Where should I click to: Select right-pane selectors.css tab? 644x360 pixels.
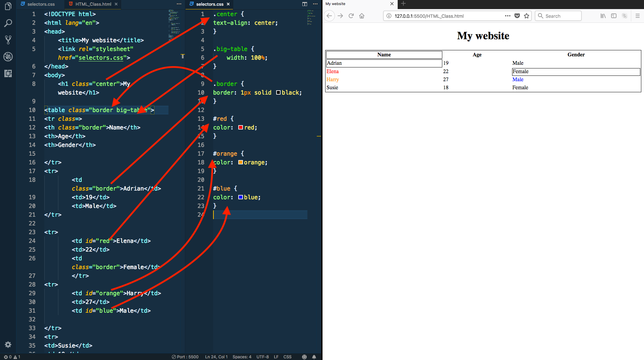[209, 4]
